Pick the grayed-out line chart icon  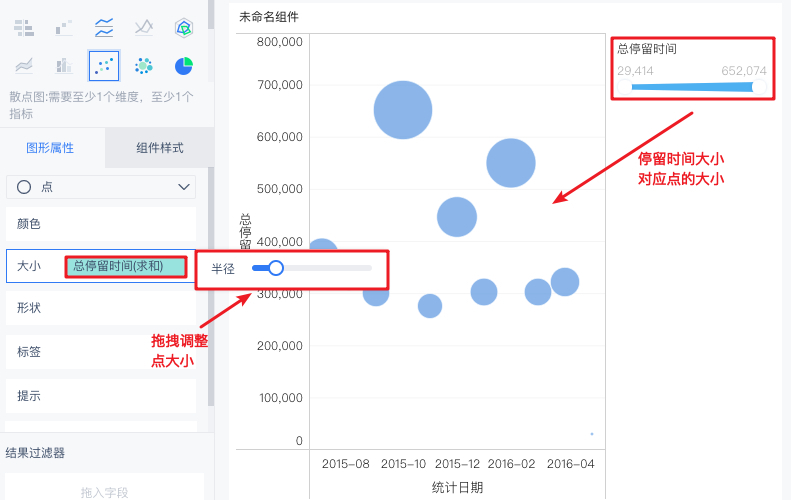(144, 28)
